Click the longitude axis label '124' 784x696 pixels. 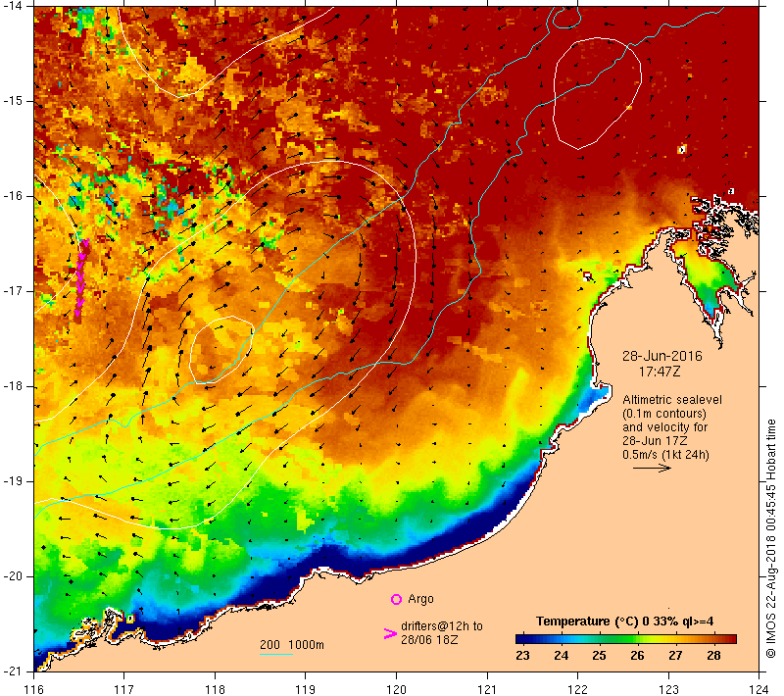click(759, 689)
